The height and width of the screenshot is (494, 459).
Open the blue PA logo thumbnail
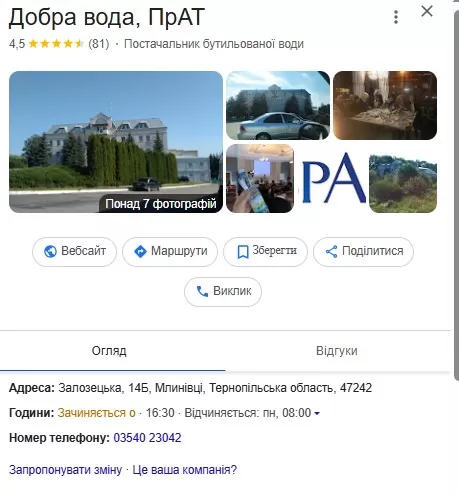[333, 179]
